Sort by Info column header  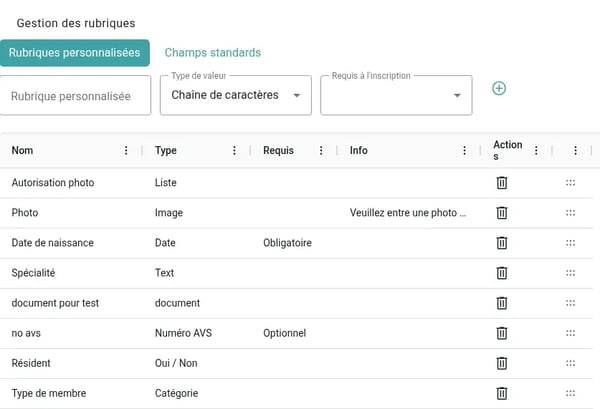359,150
